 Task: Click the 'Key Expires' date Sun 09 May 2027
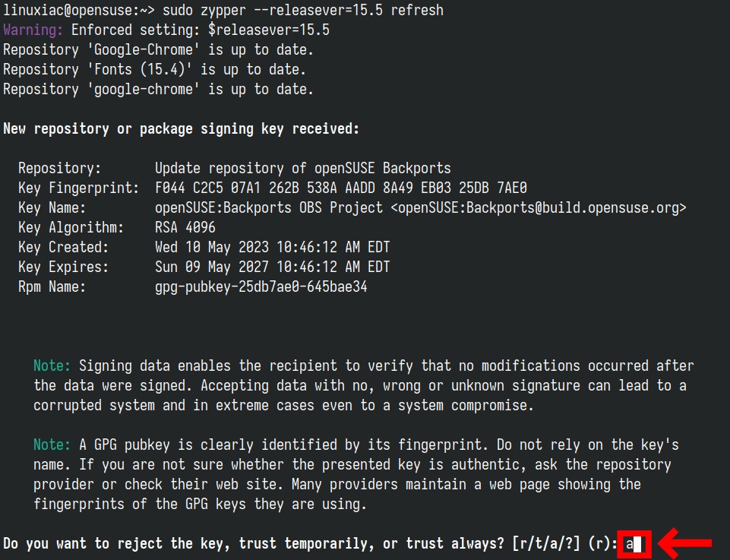[x=273, y=267]
